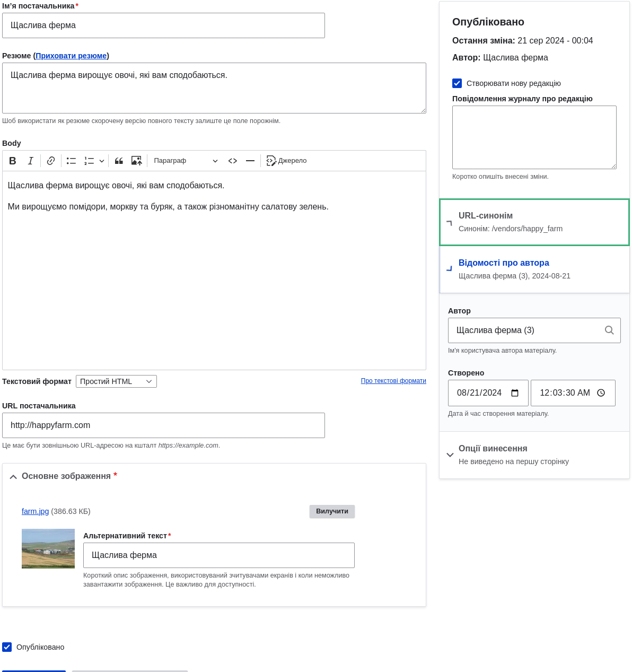Insert a horizontal line
The width and height of the screenshot is (632, 672).
pos(250,161)
